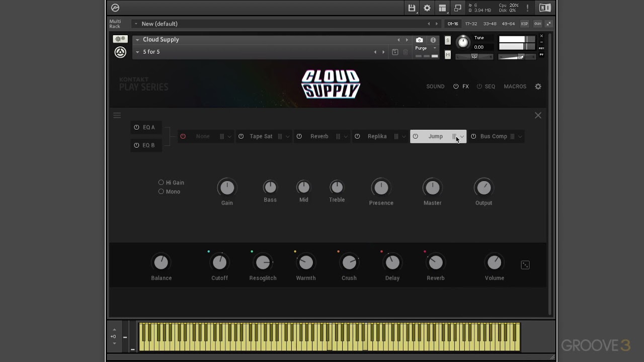
Task: Click the Tune knob
Action: [x=463, y=42]
